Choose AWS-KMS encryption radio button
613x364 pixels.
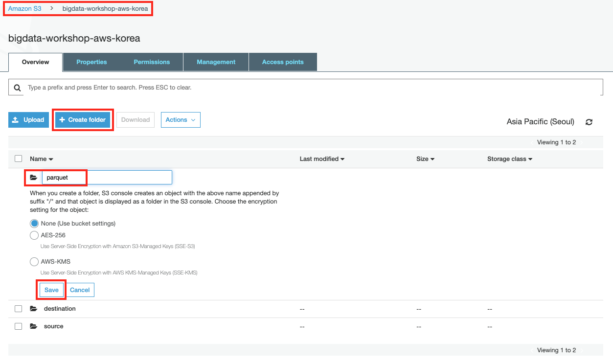(34, 262)
